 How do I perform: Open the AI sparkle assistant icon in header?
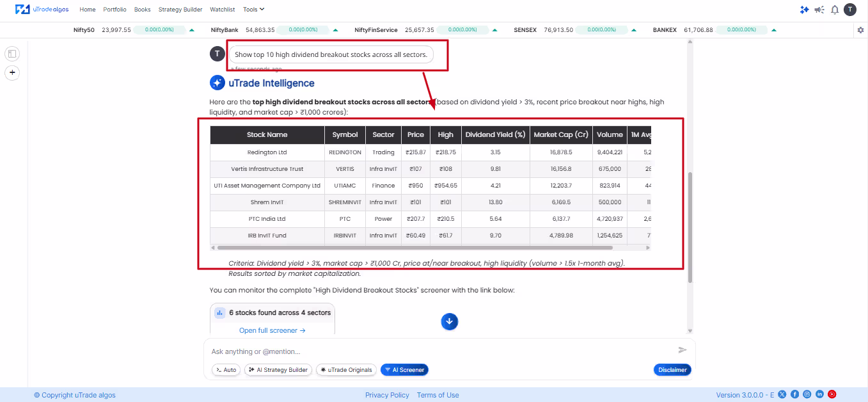(804, 10)
